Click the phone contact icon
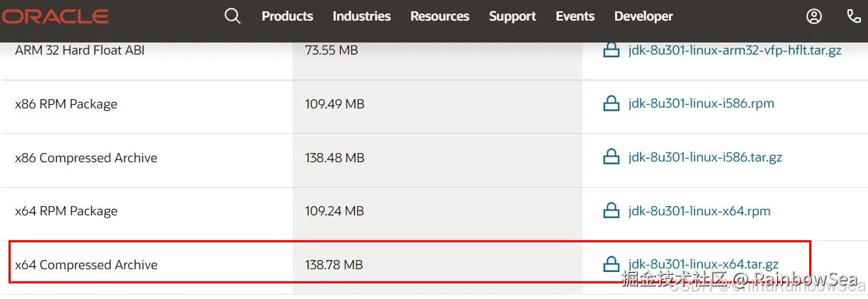The height and width of the screenshot is (299, 868). tap(854, 16)
